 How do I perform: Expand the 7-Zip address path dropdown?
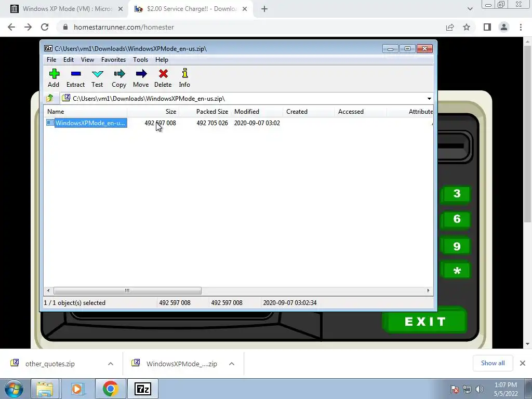pos(429,98)
